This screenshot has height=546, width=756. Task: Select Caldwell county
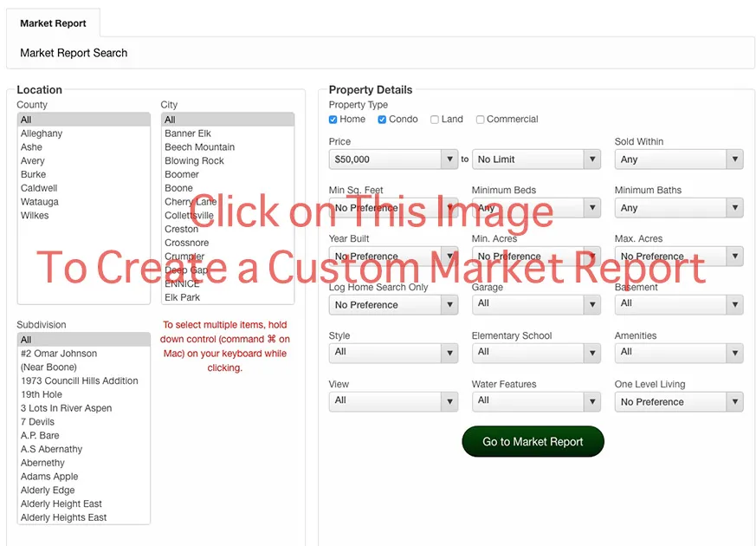tap(84, 188)
